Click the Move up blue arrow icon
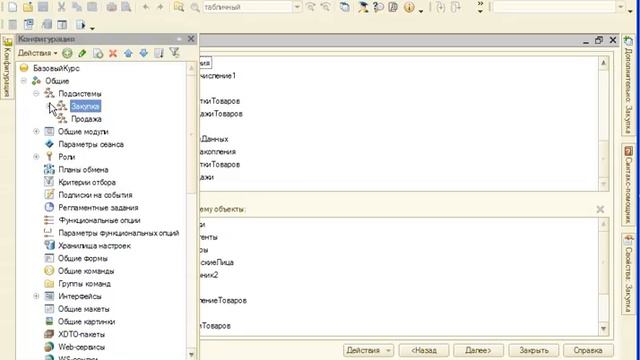The width and height of the screenshot is (640, 360). 128,53
